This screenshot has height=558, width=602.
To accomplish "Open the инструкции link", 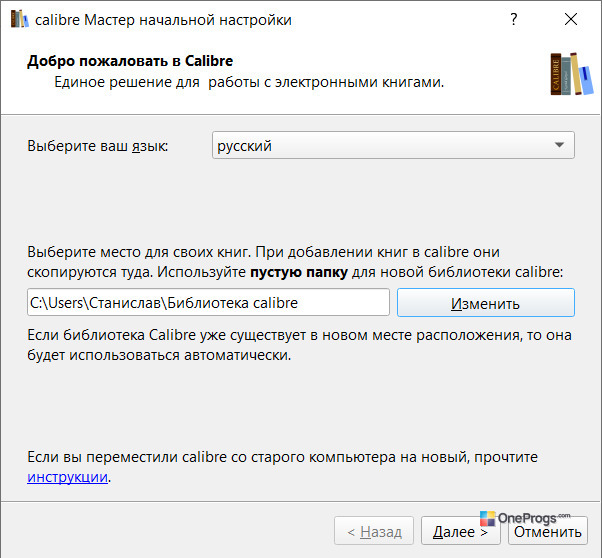I will click(x=67, y=477).
